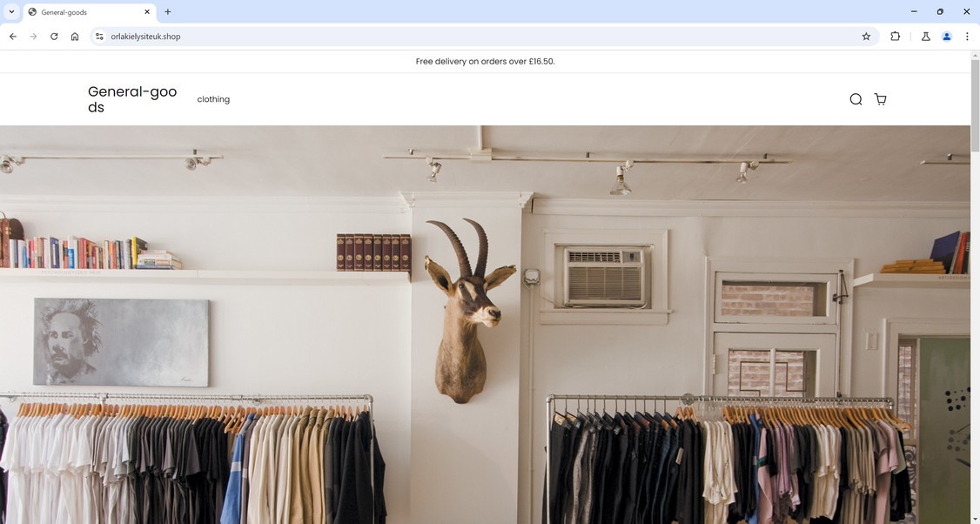980x524 pixels.
Task: Open the profile avatar menu
Action: point(947,37)
